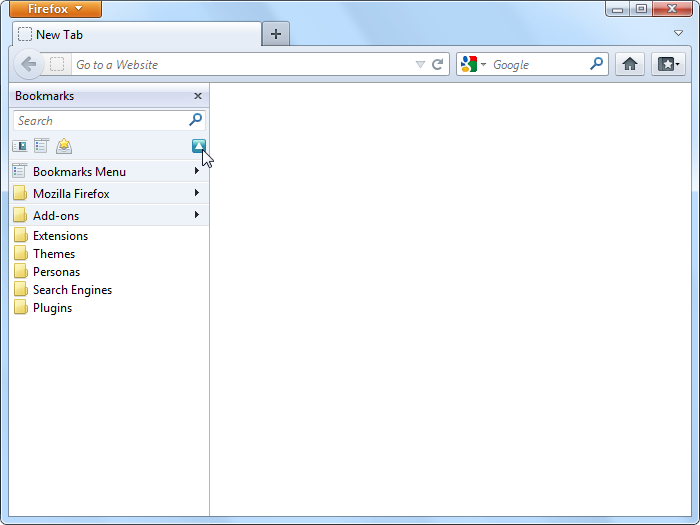This screenshot has width=700, height=525.
Task: Show URL bar history dropdown
Action: [x=420, y=64]
